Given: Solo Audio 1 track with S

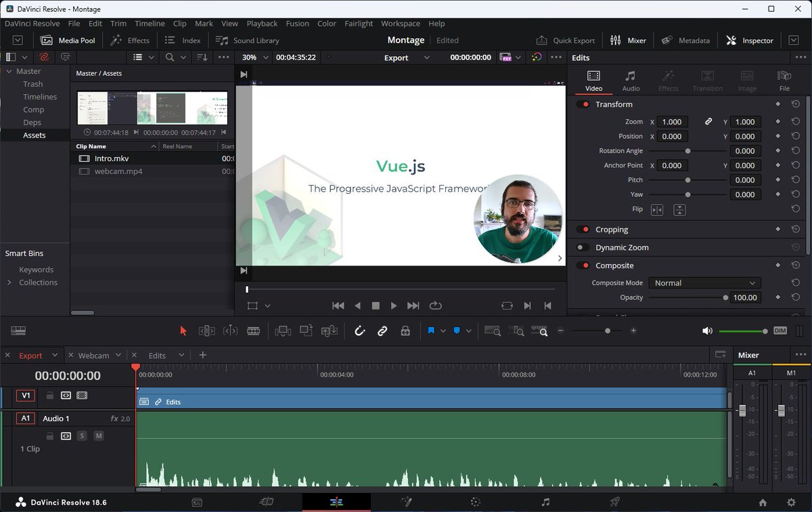Looking at the screenshot, I should click(82, 436).
